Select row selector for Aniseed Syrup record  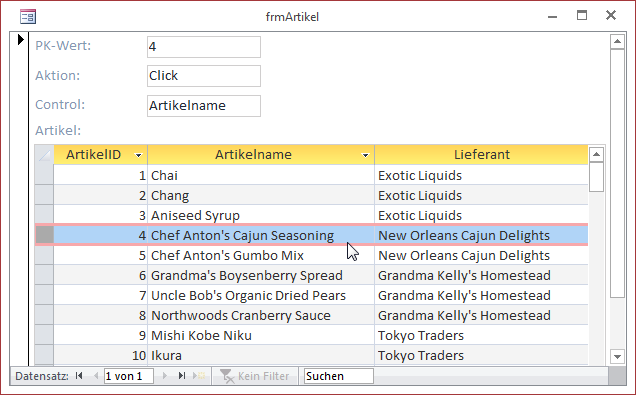[44, 215]
